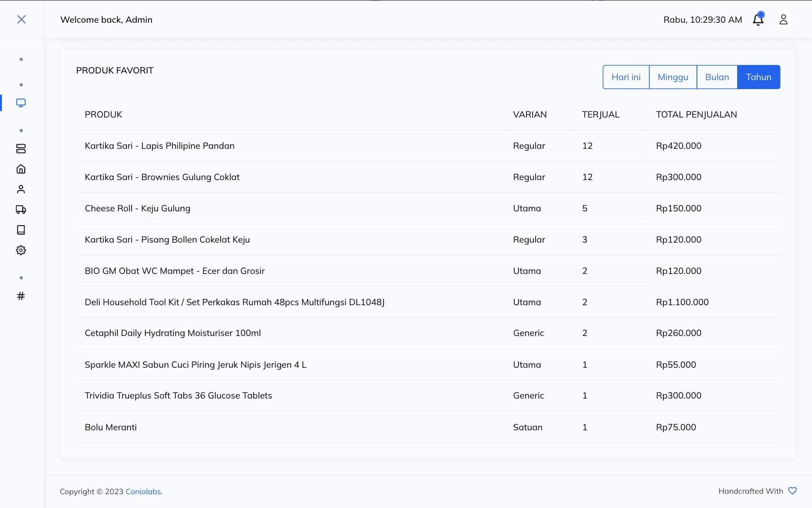This screenshot has width=812, height=508.
Task: Follow the Coniolabs footer link
Action: pyautogui.click(x=143, y=491)
